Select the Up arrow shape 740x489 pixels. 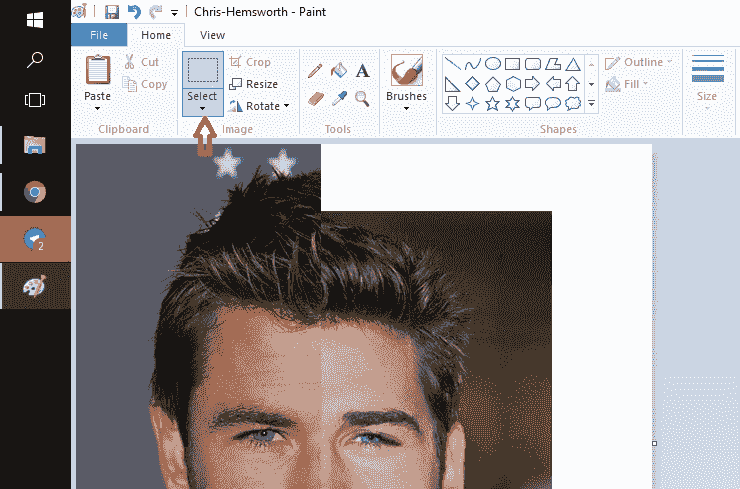click(573, 84)
